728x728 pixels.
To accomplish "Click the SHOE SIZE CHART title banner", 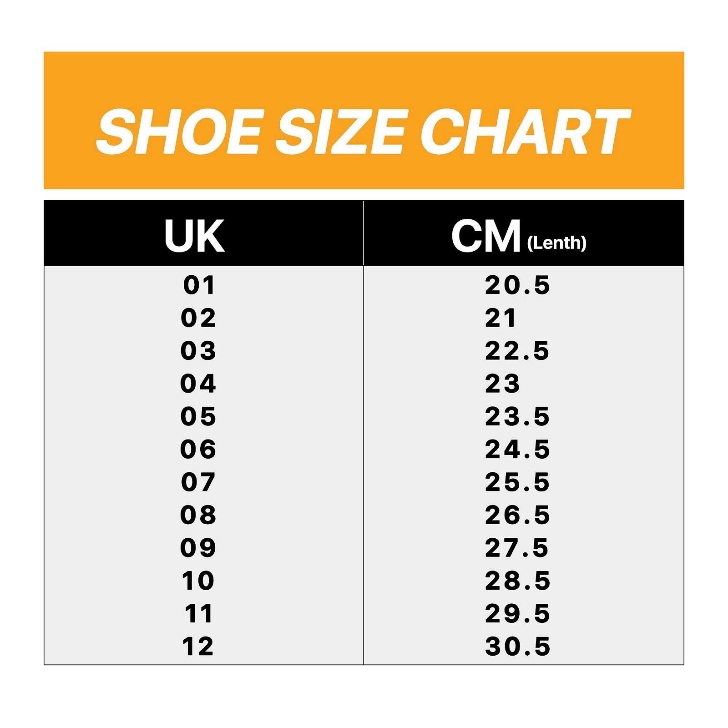I will click(x=363, y=131).
